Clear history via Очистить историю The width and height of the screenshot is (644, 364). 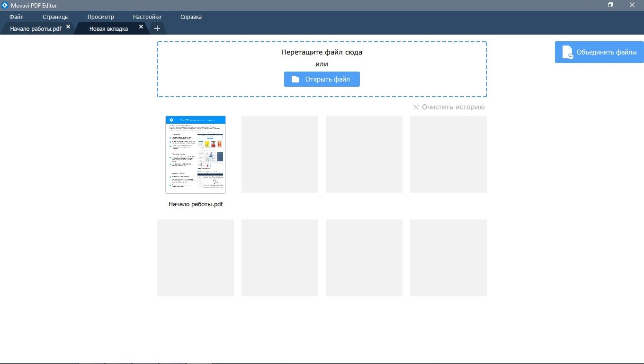coord(449,107)
